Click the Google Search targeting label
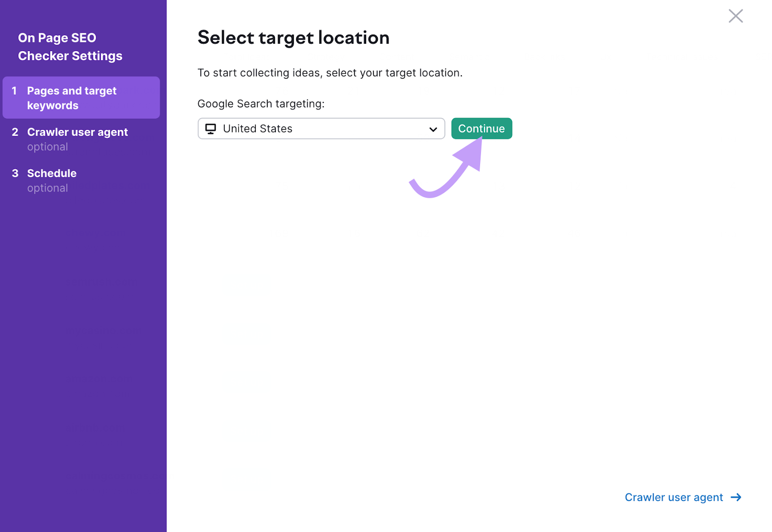Image resolution: width=772 pixels, height=532 pixels. coord(261,104)
